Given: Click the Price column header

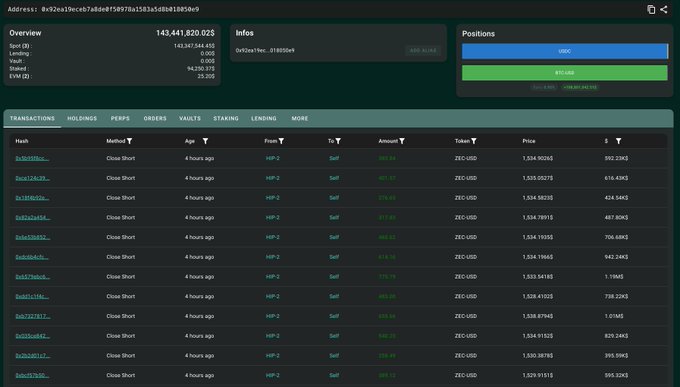Looking at the screenshot, I should point(529,141).
